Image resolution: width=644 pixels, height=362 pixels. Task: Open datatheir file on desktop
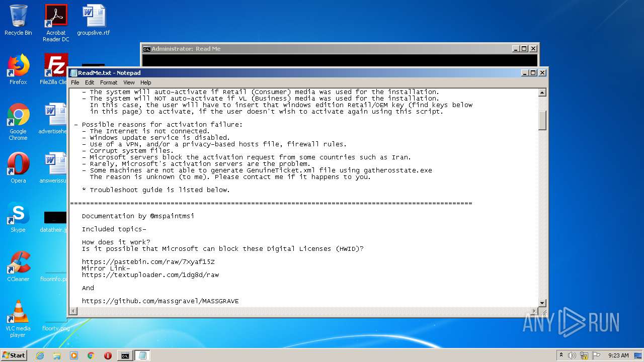coord(54,221)
